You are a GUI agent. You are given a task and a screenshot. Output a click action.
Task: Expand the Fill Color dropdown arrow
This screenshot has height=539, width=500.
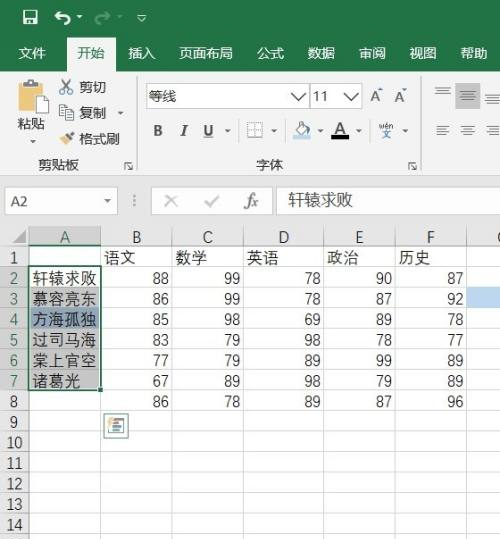coord(320,131)
